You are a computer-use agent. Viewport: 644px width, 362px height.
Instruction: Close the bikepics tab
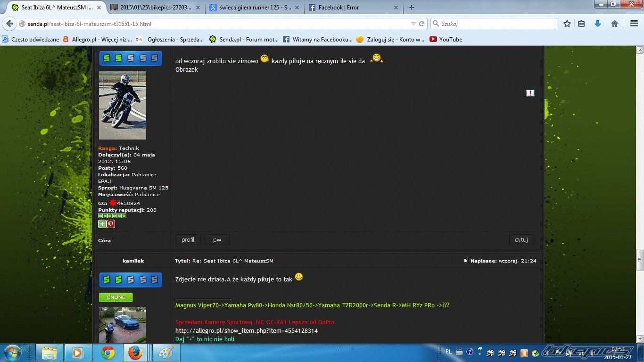198,8
